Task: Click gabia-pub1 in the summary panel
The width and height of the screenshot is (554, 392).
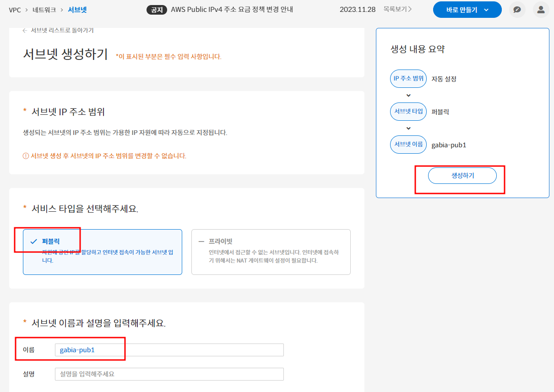Action: 449,145
